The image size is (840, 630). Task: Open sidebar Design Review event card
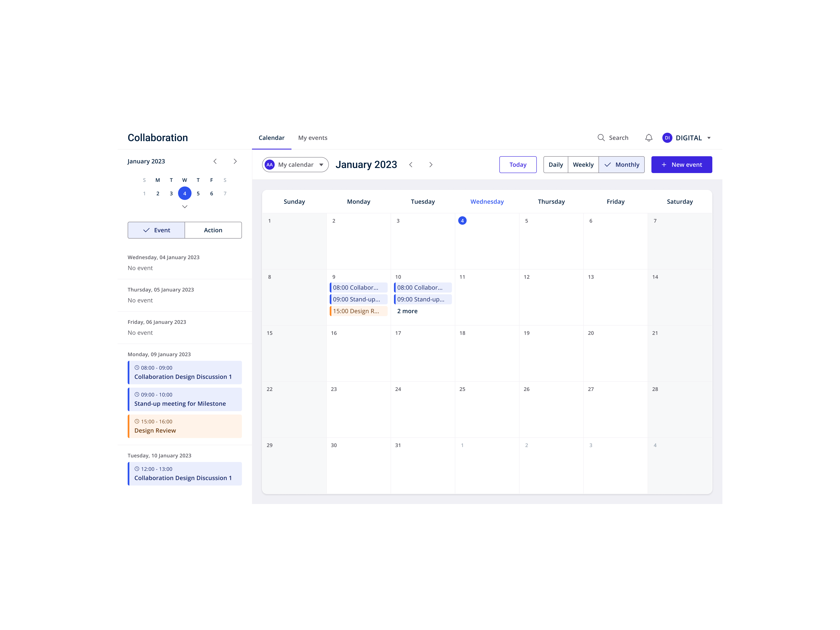(185, 427)
